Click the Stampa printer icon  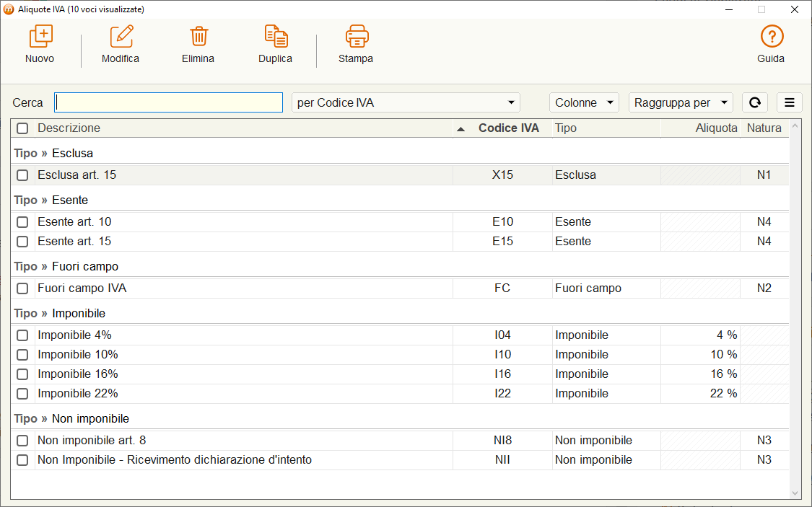click(357, 36)
